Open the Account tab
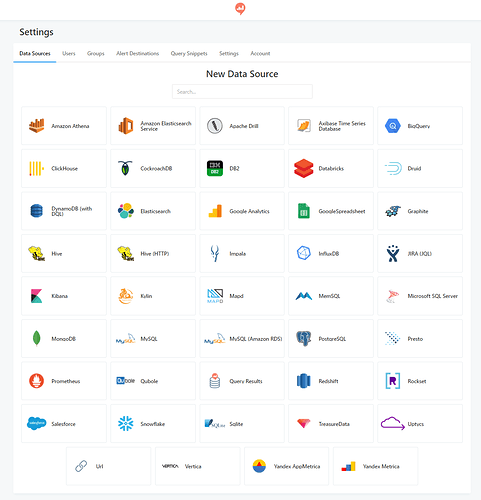This screenshot has height=500, width=481. [x=260, y=53]
